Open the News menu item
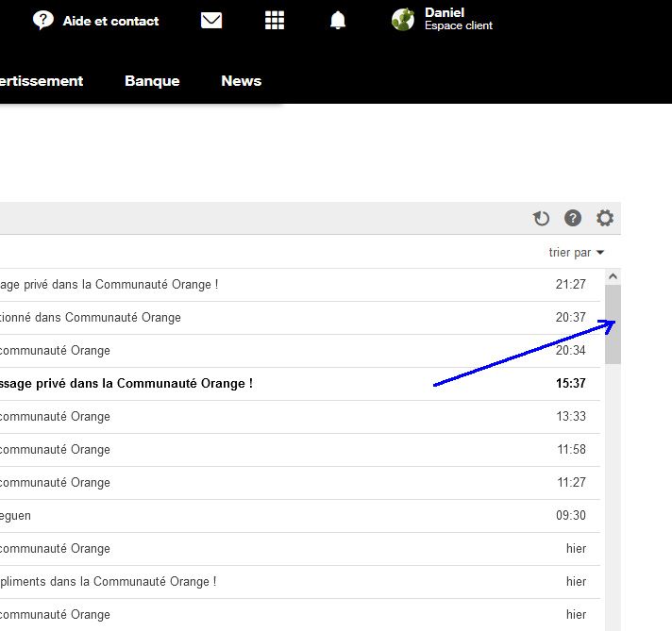 click(241, 81)
